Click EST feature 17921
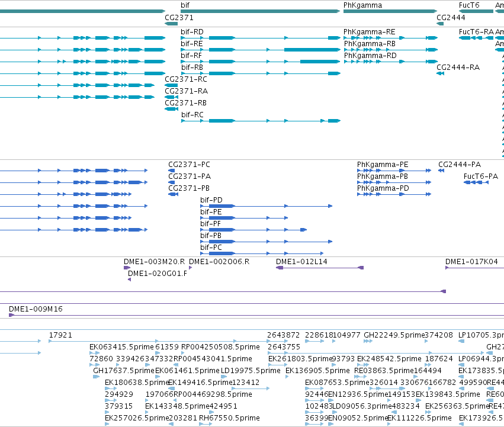Screen dimensions: 504x427 coord(60,335)
